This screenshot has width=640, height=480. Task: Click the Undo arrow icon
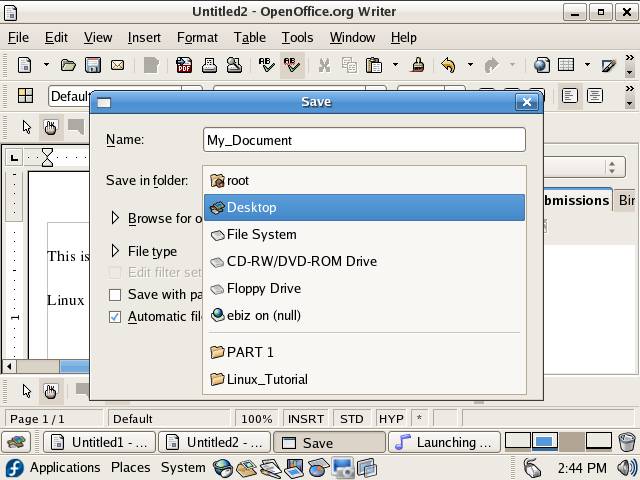448,66
